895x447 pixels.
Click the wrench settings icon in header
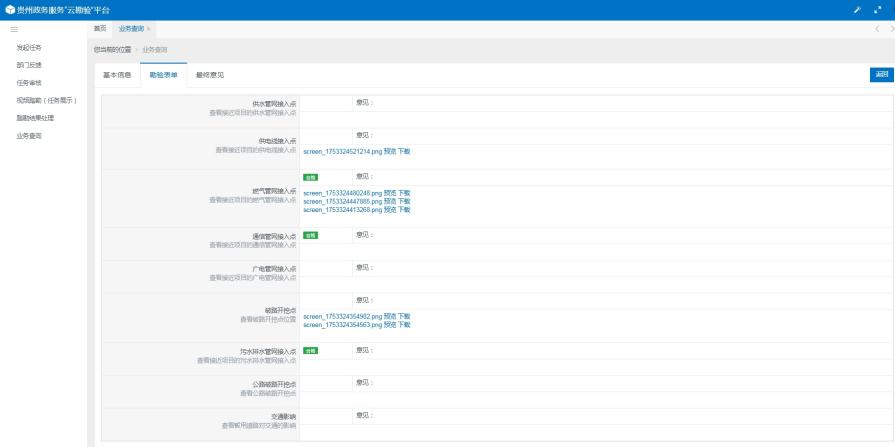[x=856, y=9]
